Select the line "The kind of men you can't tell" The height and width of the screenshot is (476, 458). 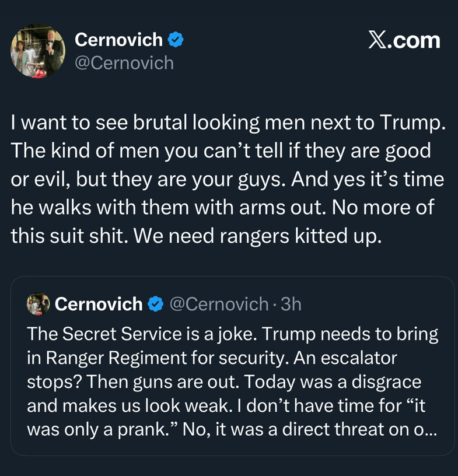click(x=221, y=150)
